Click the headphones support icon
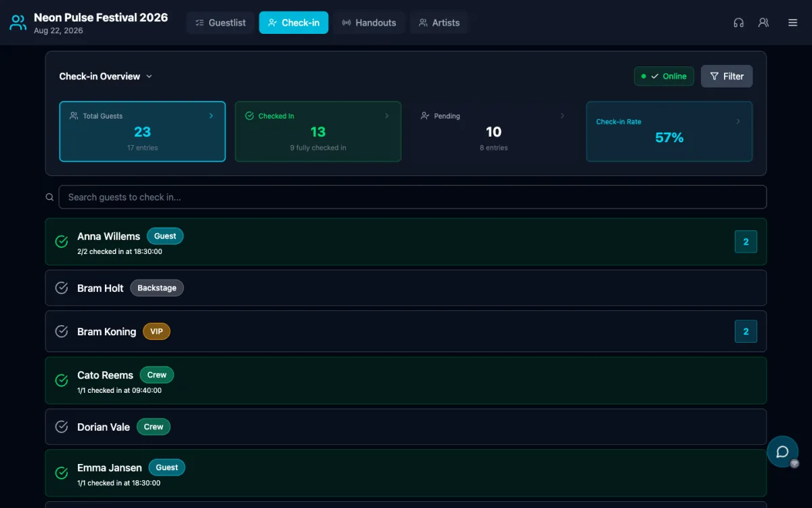 pyautogui.click(x=738, y=22)
